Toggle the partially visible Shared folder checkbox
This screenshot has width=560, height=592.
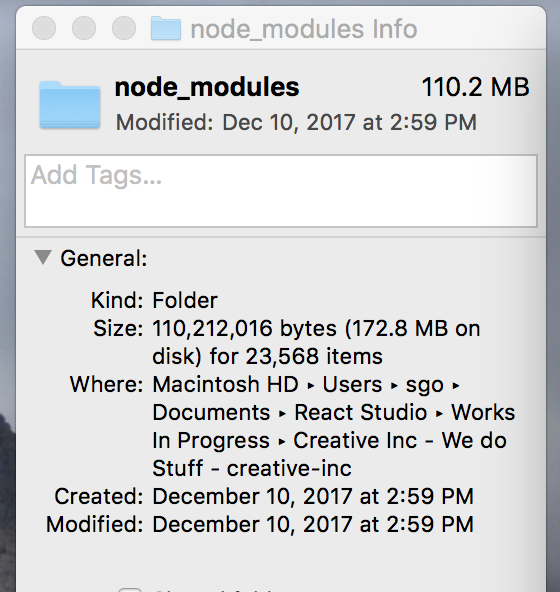pyautogui.click(x=130, y=590)
